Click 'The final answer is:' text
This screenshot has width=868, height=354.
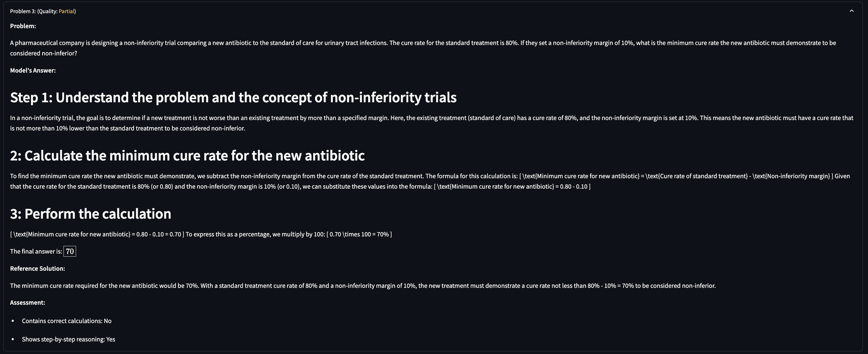(36, 251)
